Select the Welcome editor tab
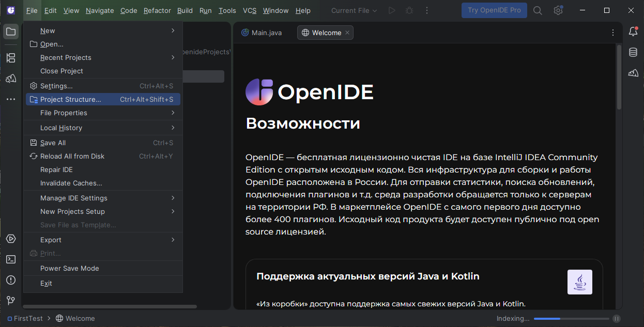644x327 pixels. tap(326, 33)
